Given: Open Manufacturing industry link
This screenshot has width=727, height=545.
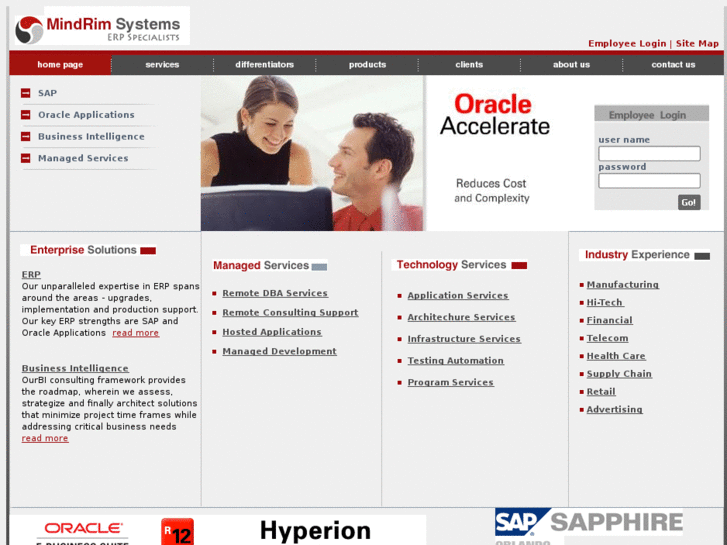Looking at the screenshot, I should point(623,285).
